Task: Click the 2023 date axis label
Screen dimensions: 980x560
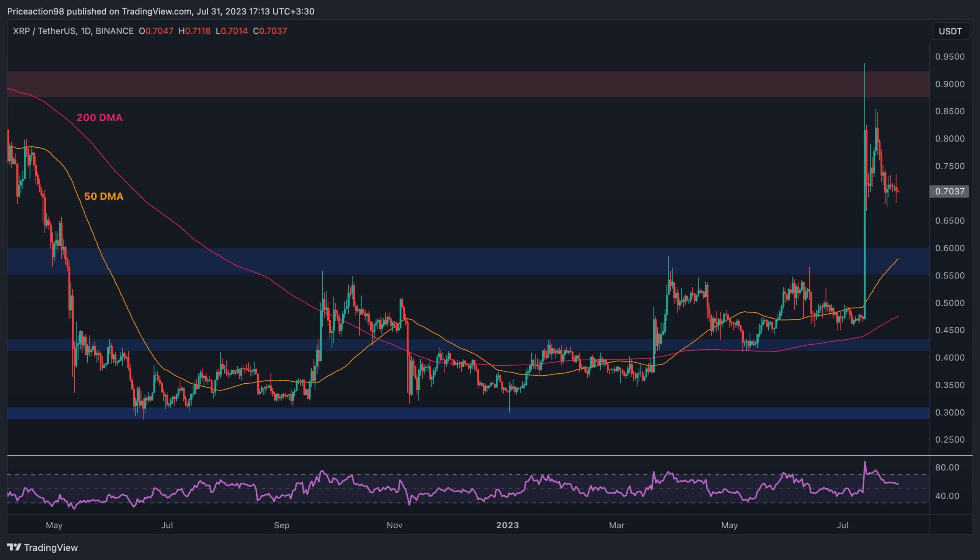Action: click(508, 525)
